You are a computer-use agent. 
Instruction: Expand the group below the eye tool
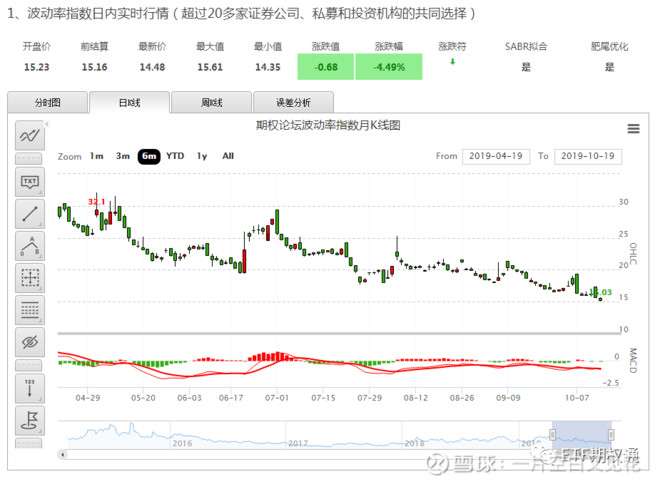click(x=29, y=365)
